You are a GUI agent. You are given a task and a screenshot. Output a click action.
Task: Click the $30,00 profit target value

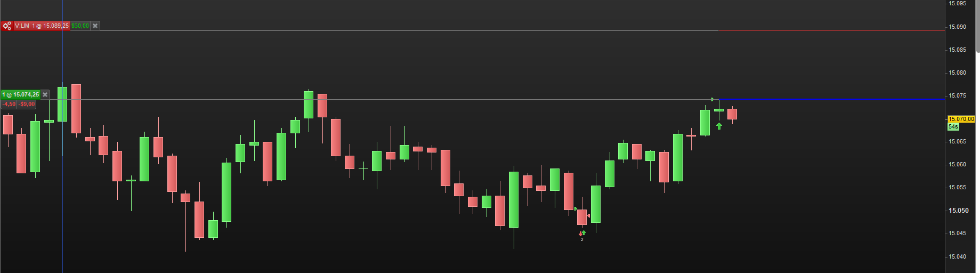(x=80, y=26)
